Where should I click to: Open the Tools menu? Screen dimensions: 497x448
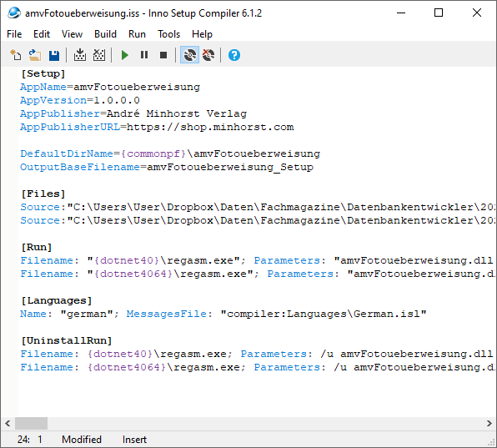tap(169, 34)
